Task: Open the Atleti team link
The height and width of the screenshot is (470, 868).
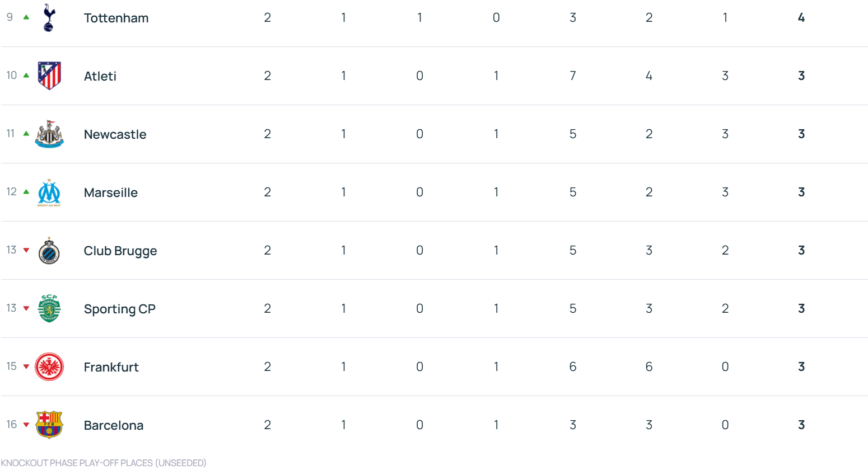Action: [x=100, y=76]
